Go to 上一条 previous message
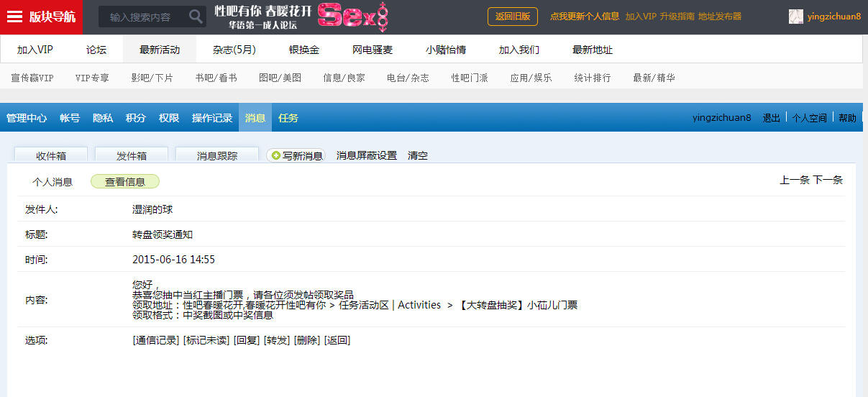The width and height of the screenshot is (868, 397). (795, 180)
